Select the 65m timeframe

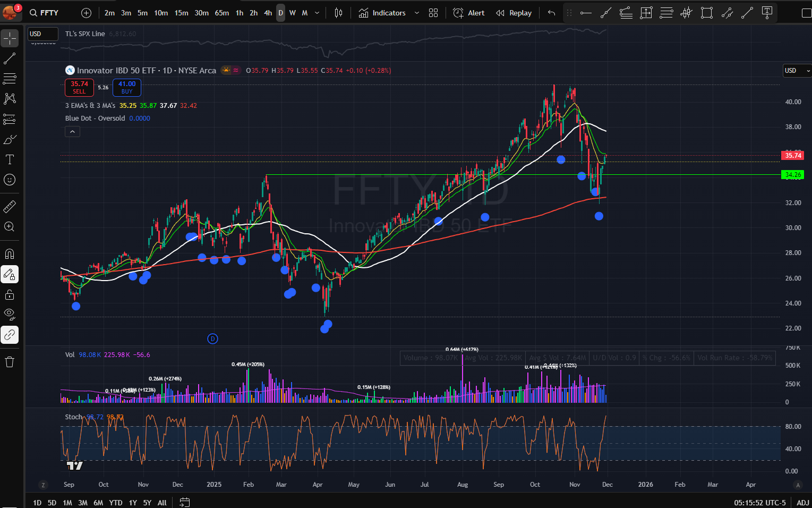[x=222, y=13]
